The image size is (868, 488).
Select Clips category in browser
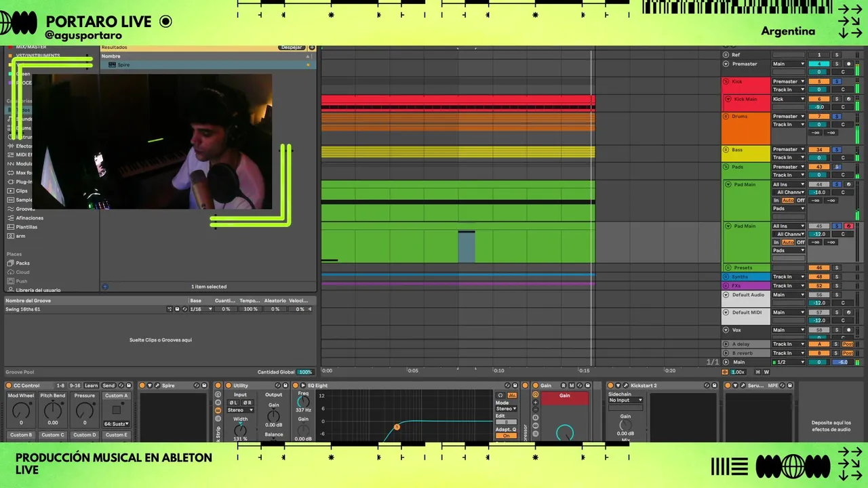[22, 191]
